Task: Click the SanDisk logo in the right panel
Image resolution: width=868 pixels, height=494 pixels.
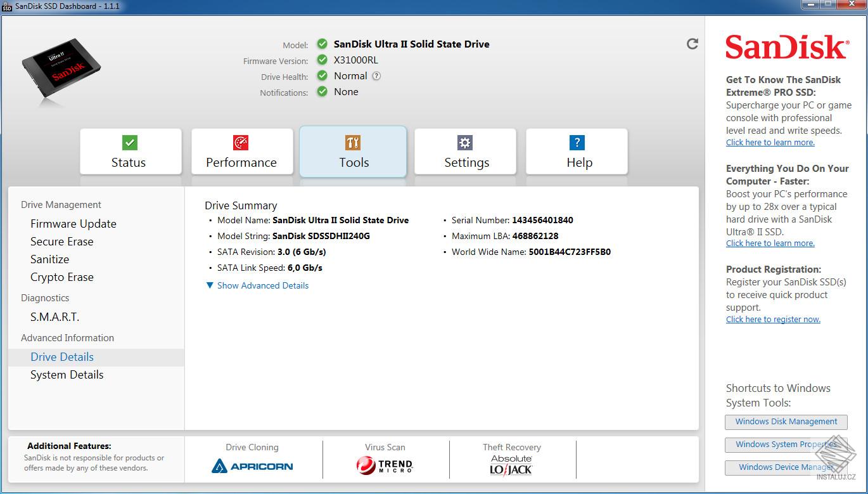Action: [787, 46]
